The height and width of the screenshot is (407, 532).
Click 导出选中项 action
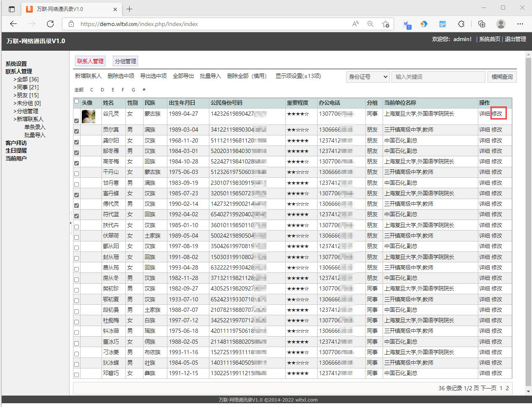[154, 76]
